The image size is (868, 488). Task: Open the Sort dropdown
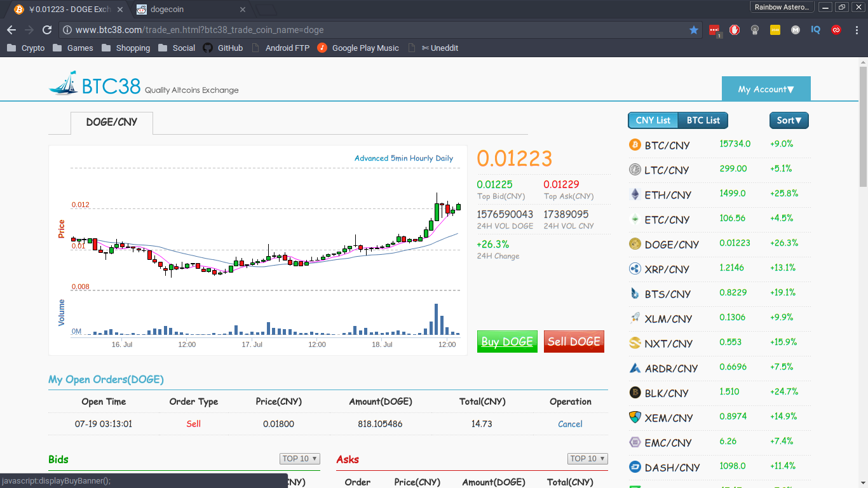789,121
